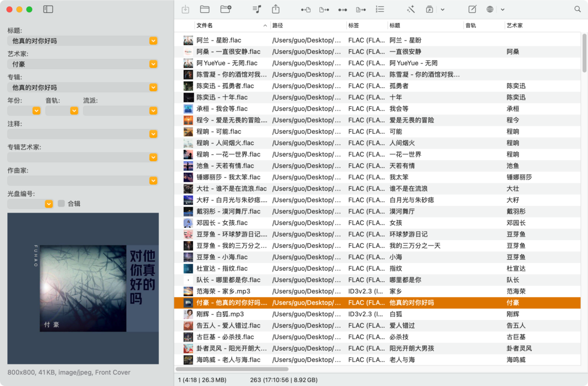The width and height of the screenshot is (588, 386).
Task: Convert Tag to Tag icon
Action: pyautogui.click(x=343, y=9)
